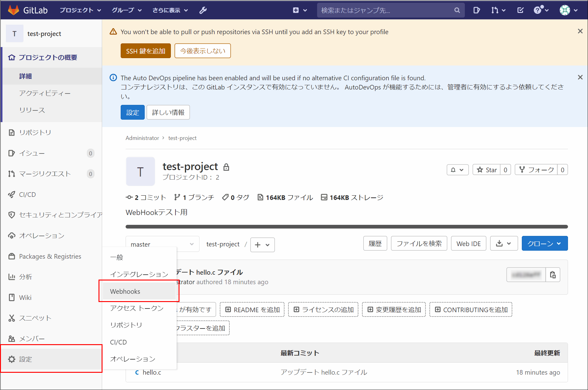The image size is (588, 390).
Task: Open the さらに表示 menu
Action: (x=170, y=10)
